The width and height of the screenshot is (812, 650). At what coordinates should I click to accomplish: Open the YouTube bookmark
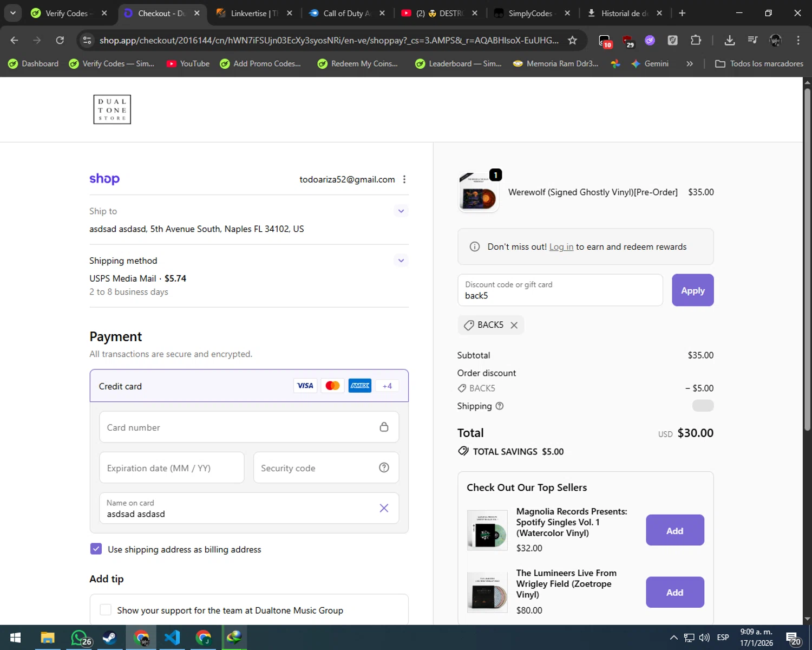coord(188,63)
